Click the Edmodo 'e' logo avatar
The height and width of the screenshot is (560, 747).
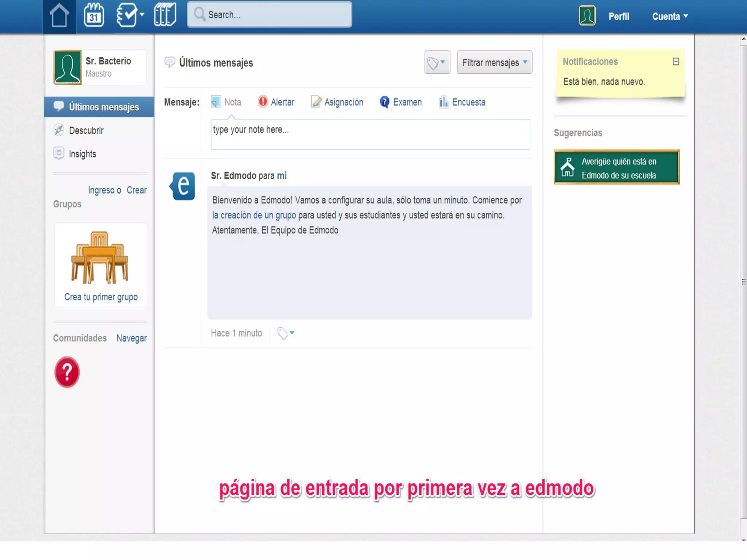tap(183, 186)
